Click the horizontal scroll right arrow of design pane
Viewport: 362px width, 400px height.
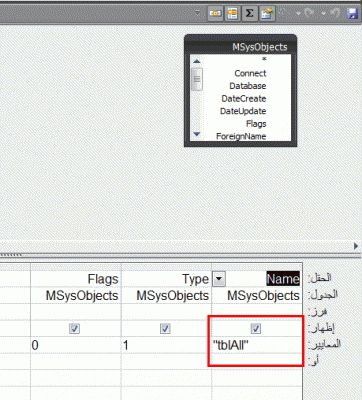(x=356, y=246)
